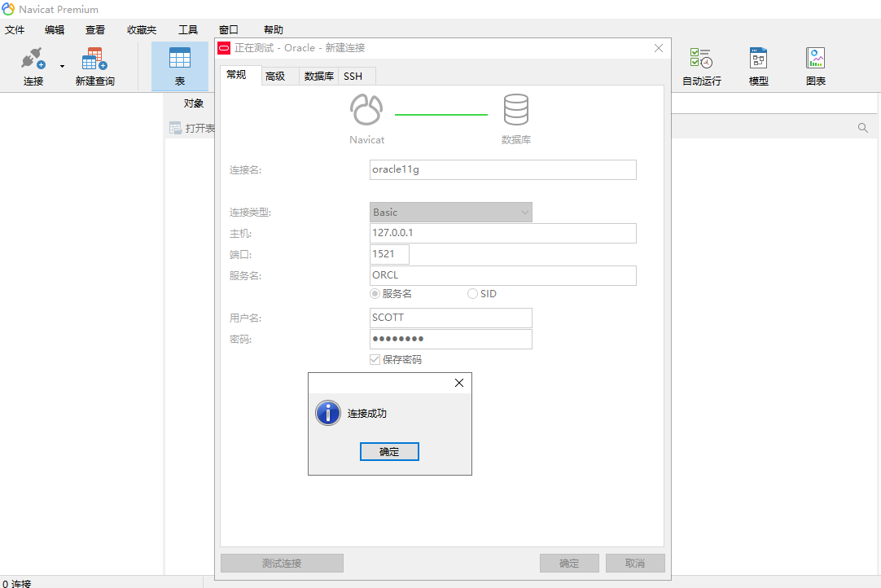Click the 密码 password field
881x588 pixels.
coord(450,339)
